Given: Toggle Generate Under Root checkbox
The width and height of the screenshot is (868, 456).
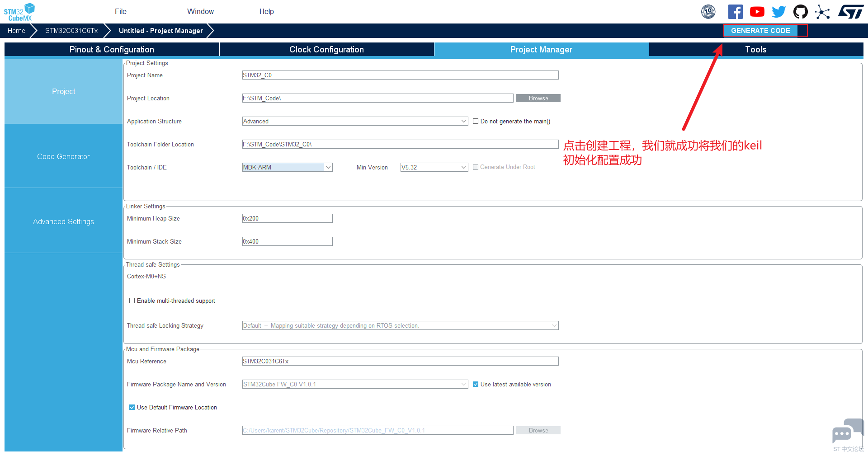Looking at the screenshot, I should [x=476, y=167].
